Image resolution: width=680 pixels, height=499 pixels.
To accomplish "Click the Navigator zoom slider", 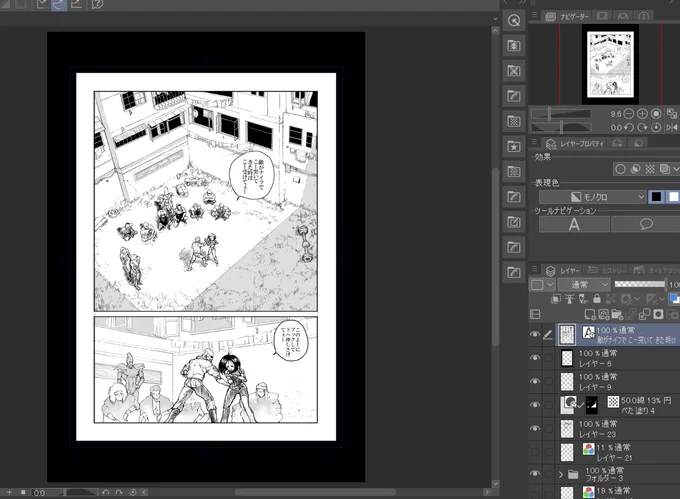I will pyautogui.click(x=561, y=114).
